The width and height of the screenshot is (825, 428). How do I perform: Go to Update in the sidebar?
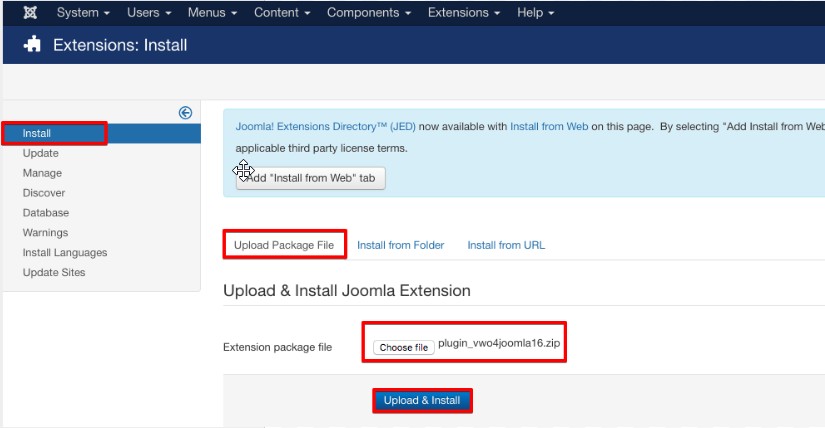[41, 153]
